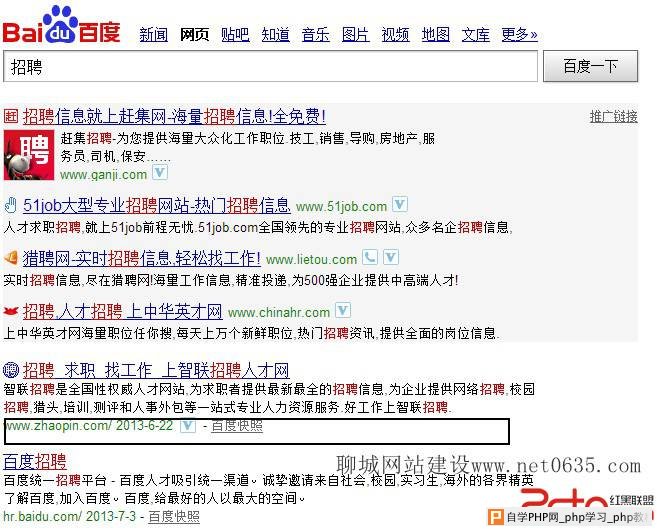
Task: Click the hand favicon beside 51job result
Action: (x=10, y=205)
